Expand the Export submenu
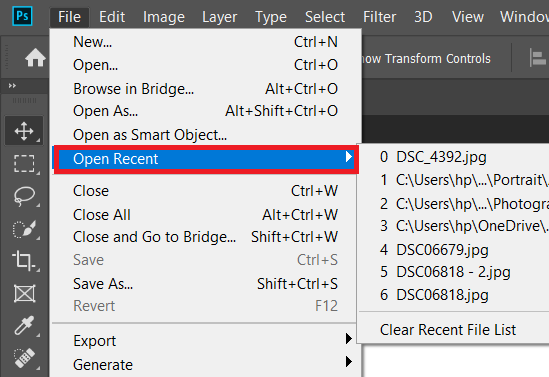The height and width of the screenshot is (377, 549). tap(206, 341)
